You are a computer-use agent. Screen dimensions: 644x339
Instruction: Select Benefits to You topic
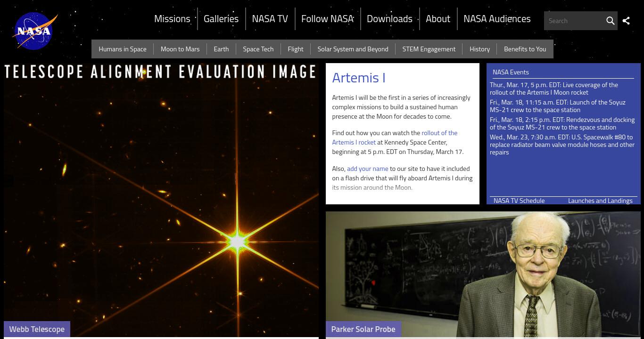(x=525, y=49)
